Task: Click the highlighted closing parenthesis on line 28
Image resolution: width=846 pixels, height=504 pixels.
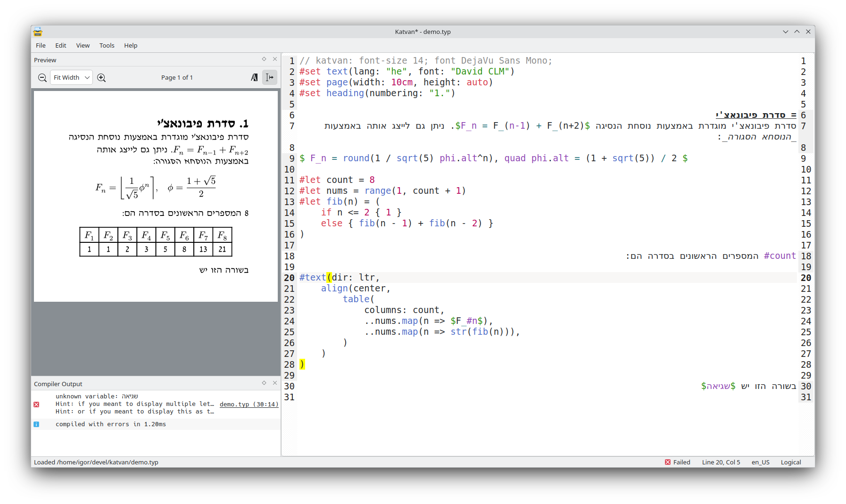Action: coord(302,364)
